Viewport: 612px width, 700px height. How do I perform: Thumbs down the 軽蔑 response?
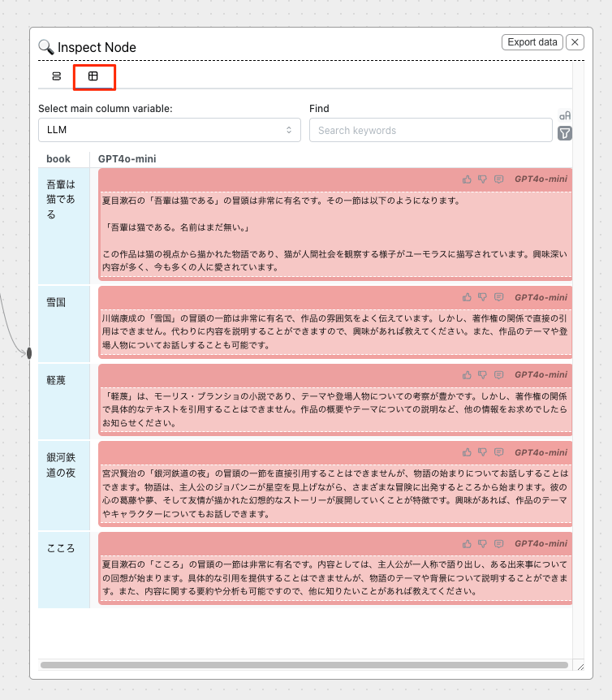(482, 375)
